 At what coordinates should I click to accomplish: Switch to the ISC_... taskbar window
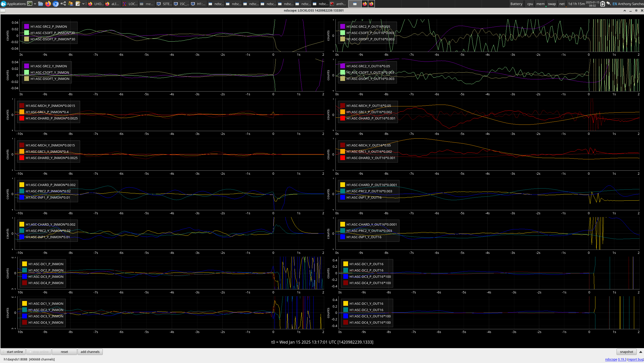coord(182,4)
